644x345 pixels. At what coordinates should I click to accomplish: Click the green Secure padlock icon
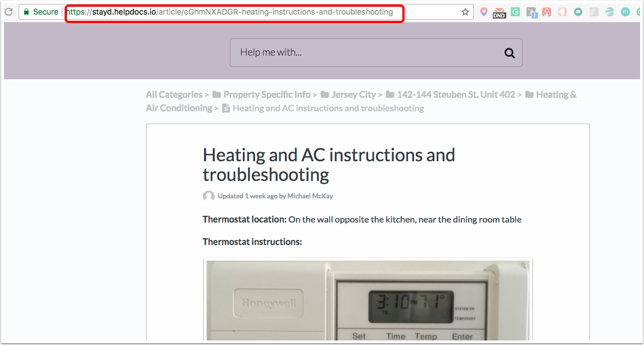pos(26,12)
